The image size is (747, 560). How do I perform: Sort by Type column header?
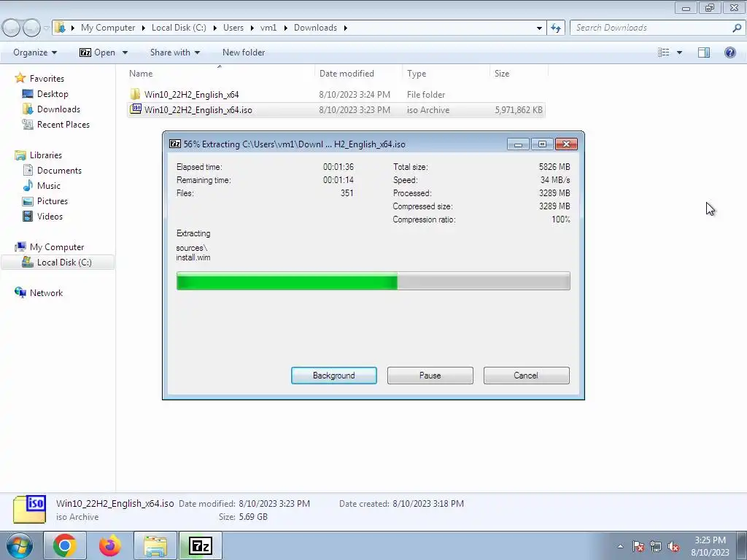(417, 74)
